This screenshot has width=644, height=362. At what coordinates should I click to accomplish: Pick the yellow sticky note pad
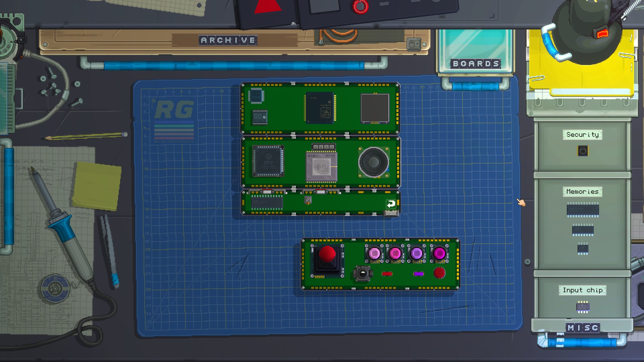click(97, 186)
